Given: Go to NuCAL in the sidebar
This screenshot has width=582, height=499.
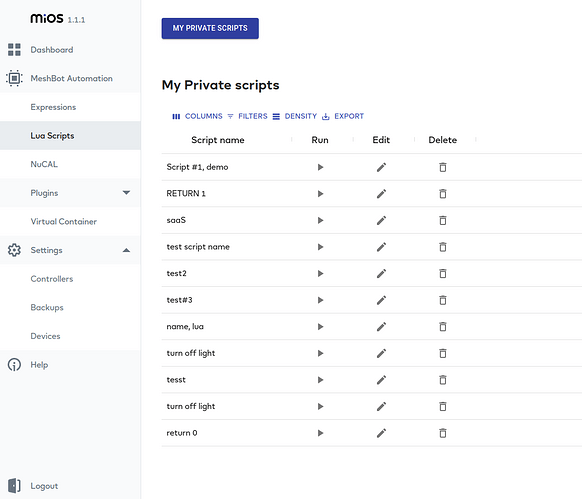Looking at the screenshot, I should [x=44, y=164].
